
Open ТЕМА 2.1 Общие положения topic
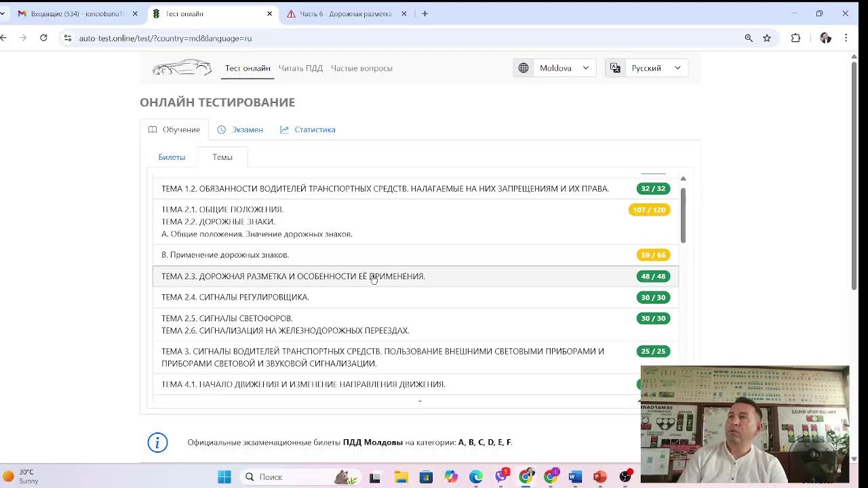[x=416, y=222]
